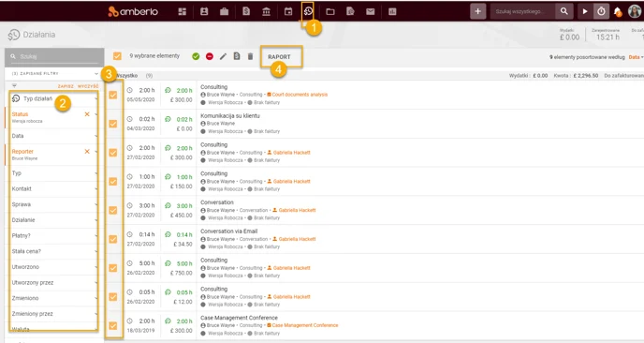
Task: Click the red minus reject icon
Action: [x=210, y=56]
